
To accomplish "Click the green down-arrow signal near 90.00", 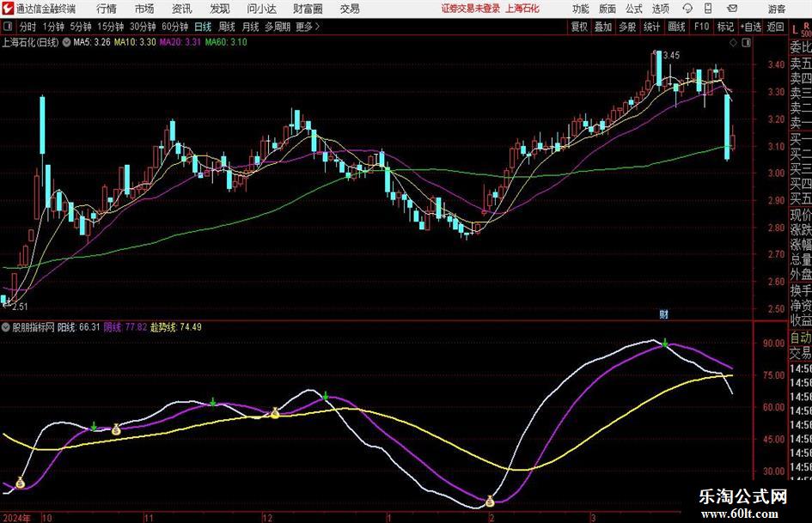I will (665, 343).
